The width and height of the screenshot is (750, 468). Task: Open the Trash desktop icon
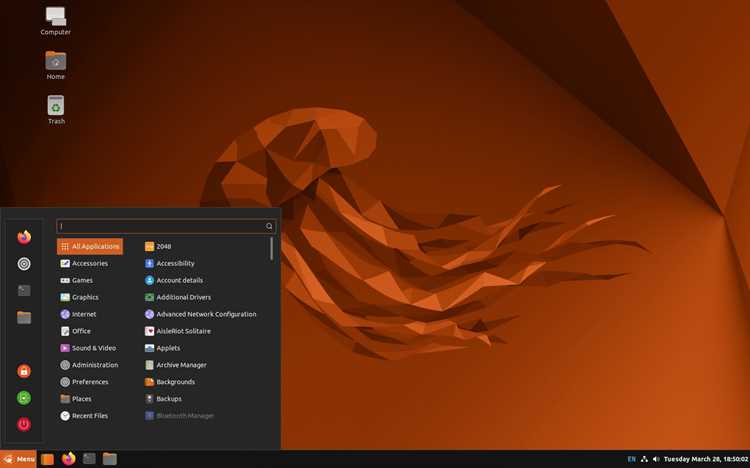[56, 110]
